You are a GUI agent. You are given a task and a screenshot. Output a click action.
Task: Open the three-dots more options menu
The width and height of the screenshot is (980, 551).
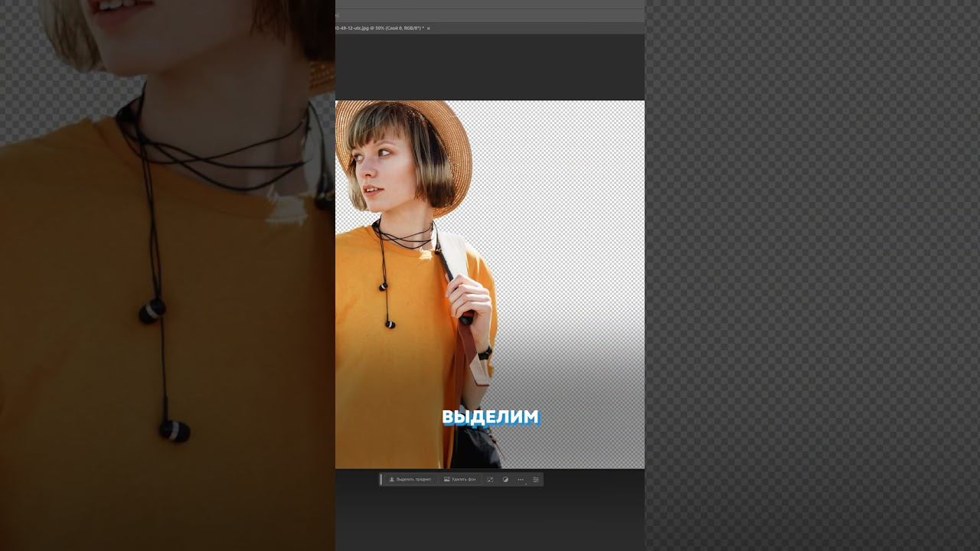pos(521,480)
